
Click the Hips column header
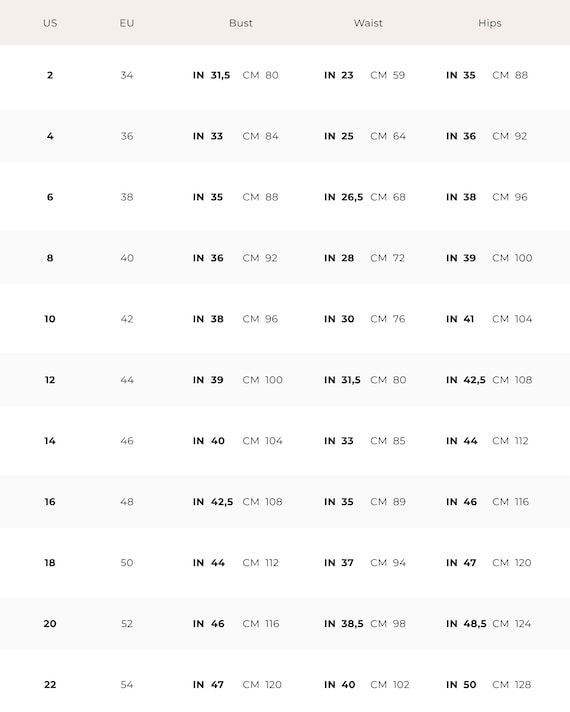[490, 23]
